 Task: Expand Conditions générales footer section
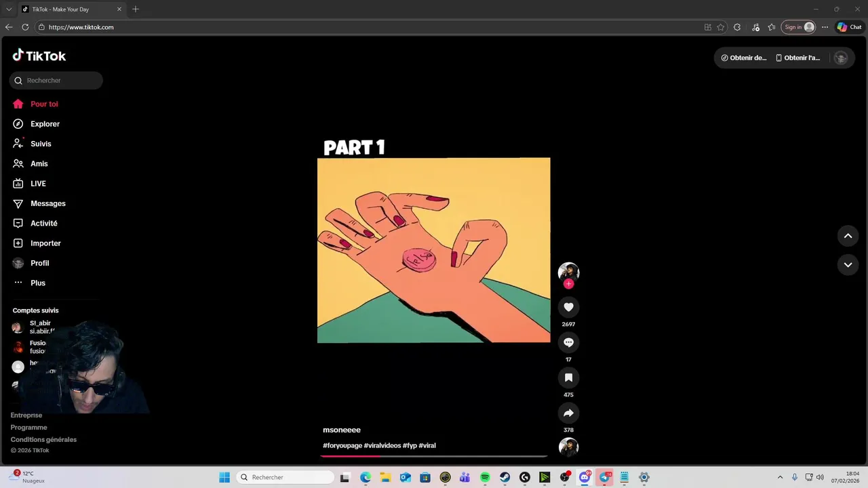(x=43, y=439)
